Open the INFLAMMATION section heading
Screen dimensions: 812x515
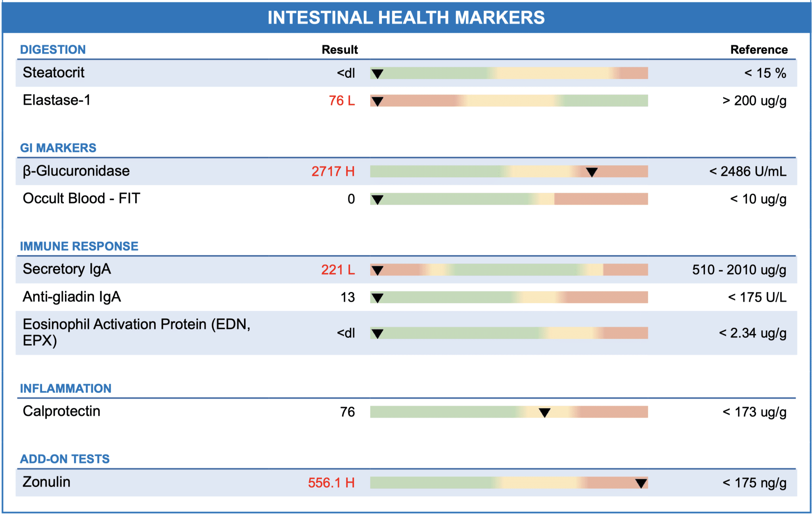(65, 388)
